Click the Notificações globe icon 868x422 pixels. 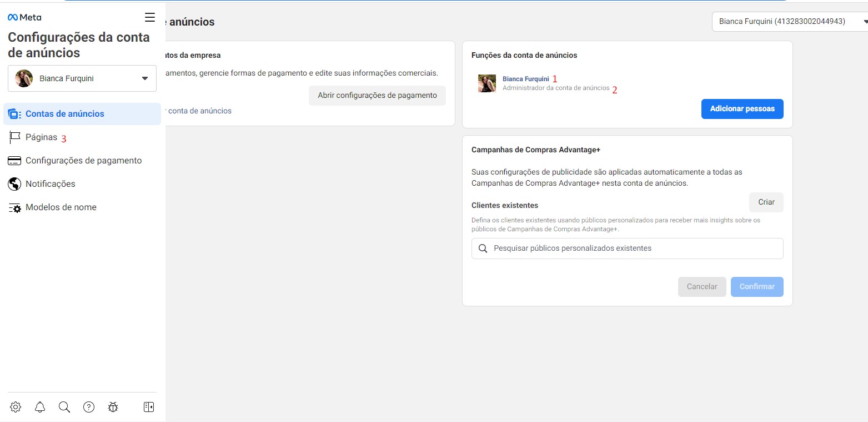pyautogui.click(x=14, y=184)
